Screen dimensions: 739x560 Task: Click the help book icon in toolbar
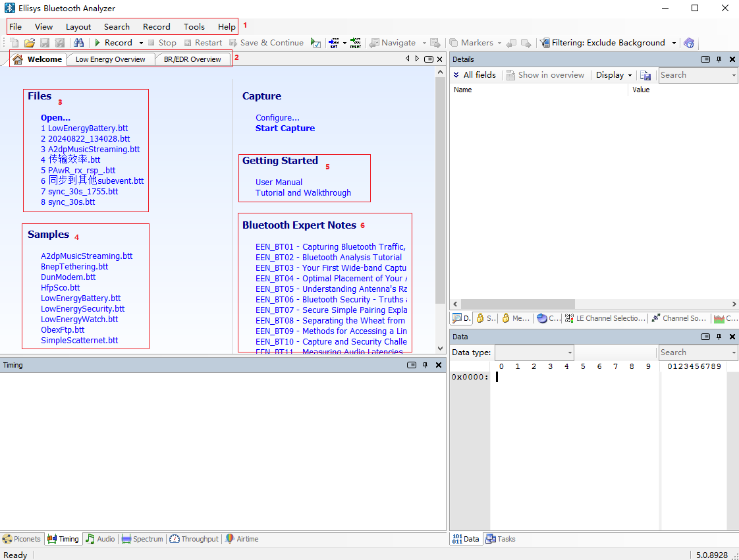pos(689,43)
